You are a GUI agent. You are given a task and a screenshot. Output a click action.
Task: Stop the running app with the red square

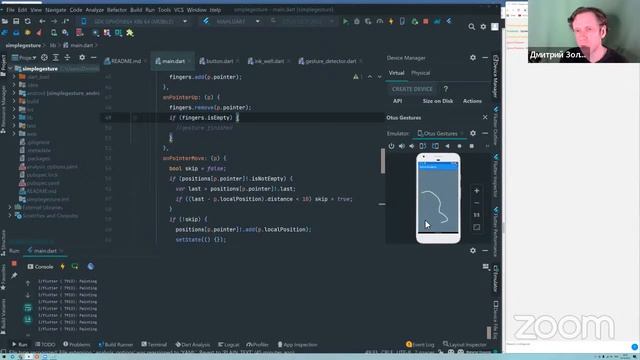(426, 21)
